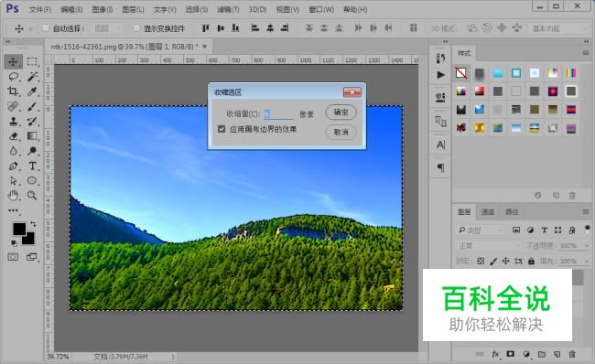
Task: Open the Character panel icon
Action: click(x=440, y=145)
